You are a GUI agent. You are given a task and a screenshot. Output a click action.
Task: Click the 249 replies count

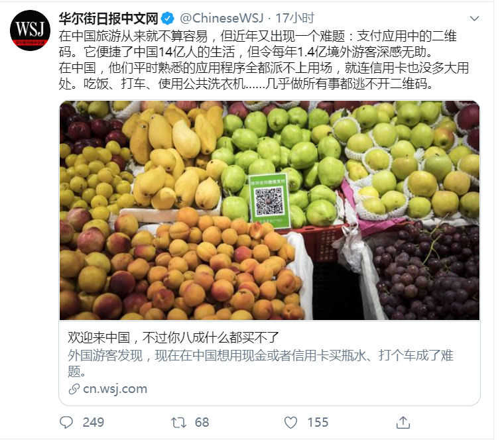pyautogui.click(x=94, y=422)
